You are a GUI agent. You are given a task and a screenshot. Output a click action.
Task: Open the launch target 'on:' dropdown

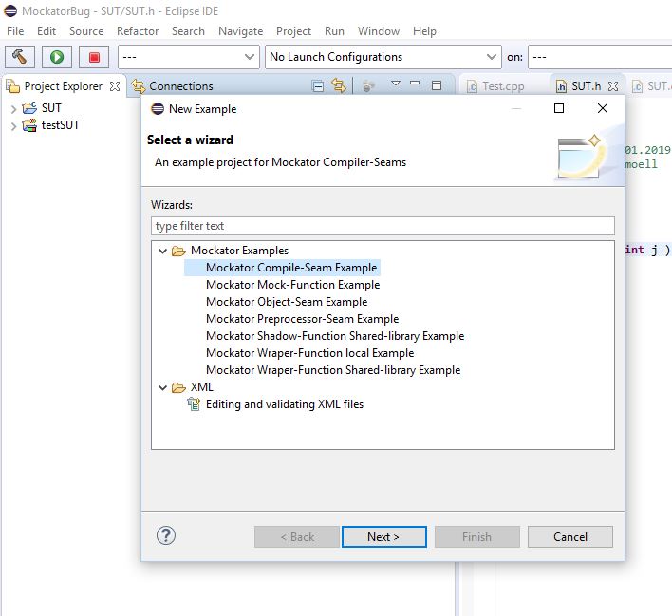point(600,57)
